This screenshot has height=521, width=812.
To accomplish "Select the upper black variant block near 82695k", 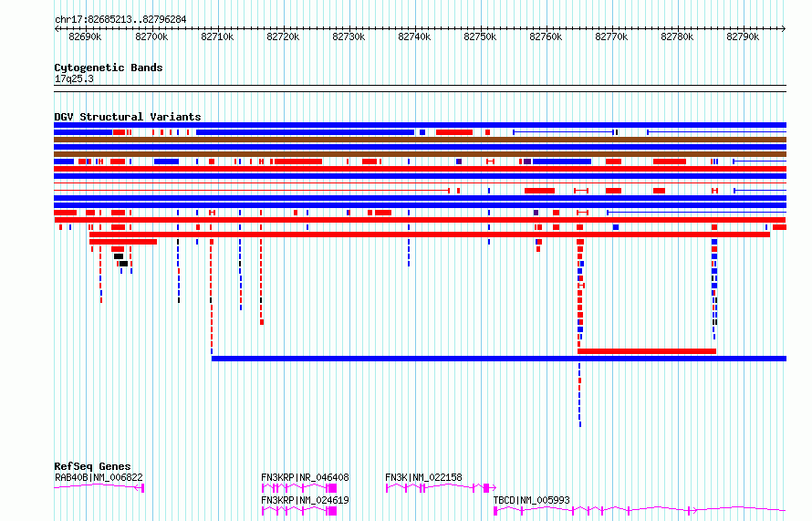I will click(x=119, y=256).
